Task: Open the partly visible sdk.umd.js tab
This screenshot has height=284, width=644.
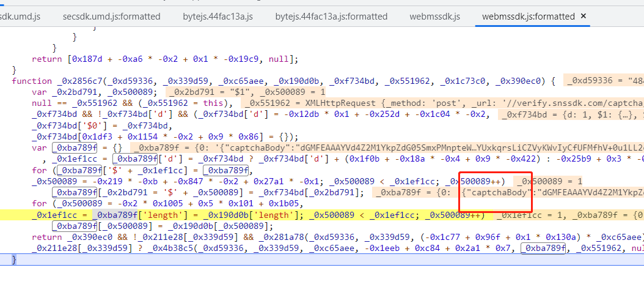Action: pos(20,17)
